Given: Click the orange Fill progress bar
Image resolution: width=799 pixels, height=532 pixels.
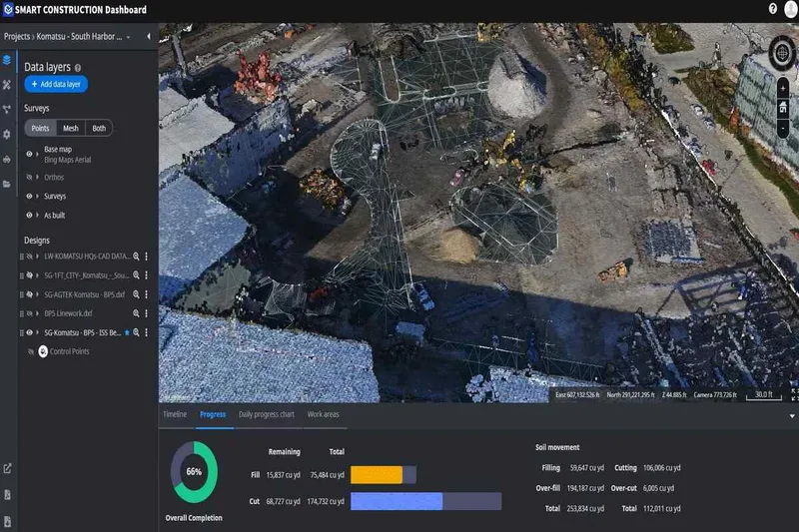Looking at the screenshot, I should coord(377,475).
